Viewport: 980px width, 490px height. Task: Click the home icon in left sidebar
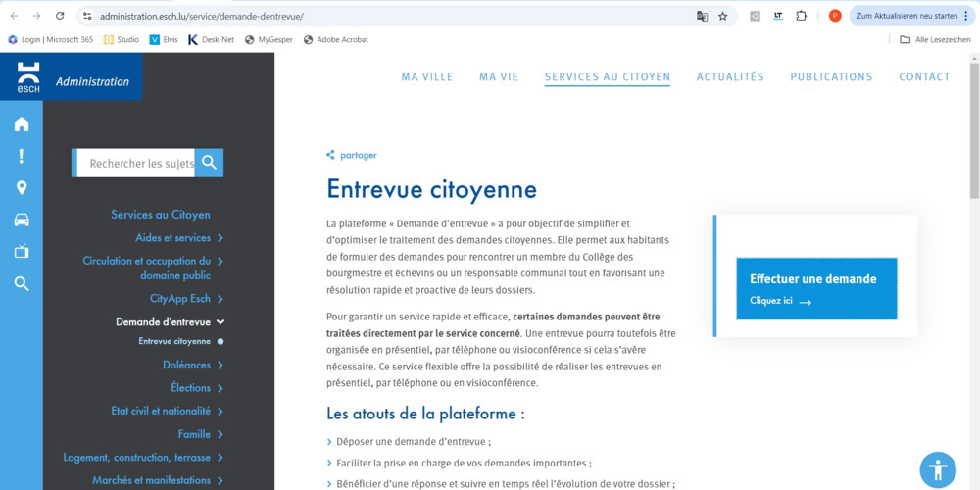tap(22, 124)
